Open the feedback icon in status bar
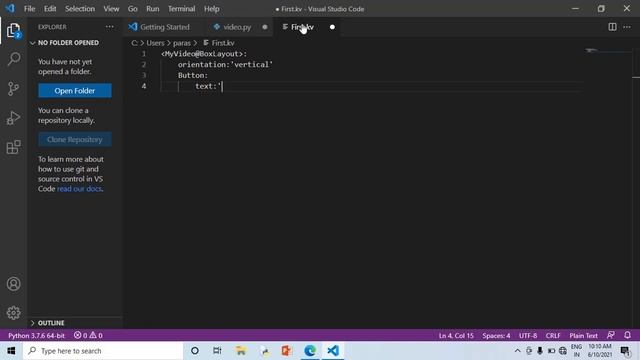 coord(611,335)
